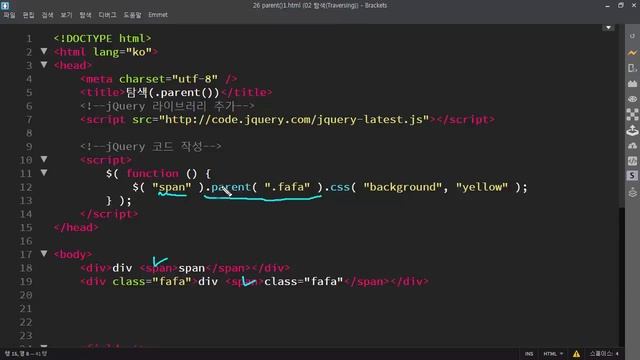Collapse the html tag on line 2
This screenshot has height=360, width=640.
point(44,51)
